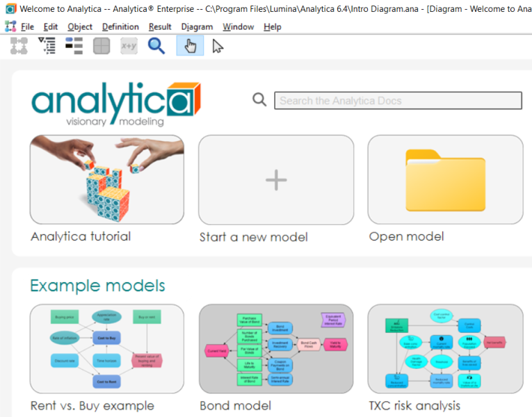Activate the hand browse mode tool
The image size is (532, 417).
click(190, 46)
